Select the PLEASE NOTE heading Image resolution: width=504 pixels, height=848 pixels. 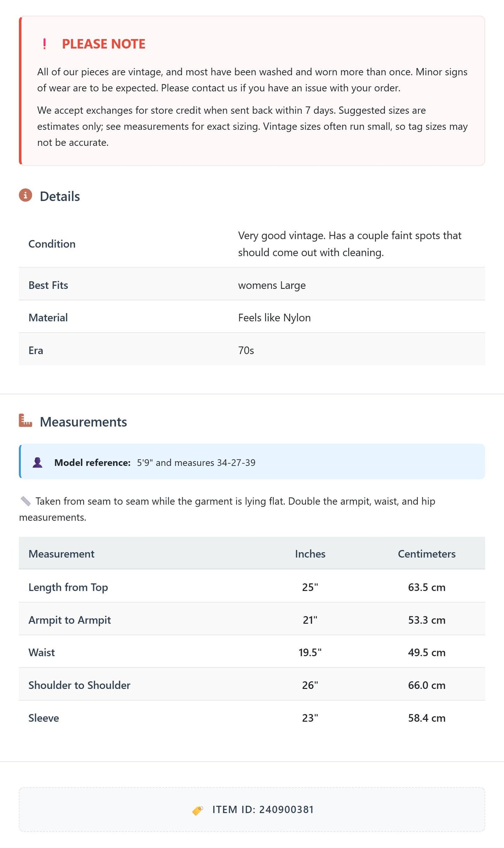[104, 44]
